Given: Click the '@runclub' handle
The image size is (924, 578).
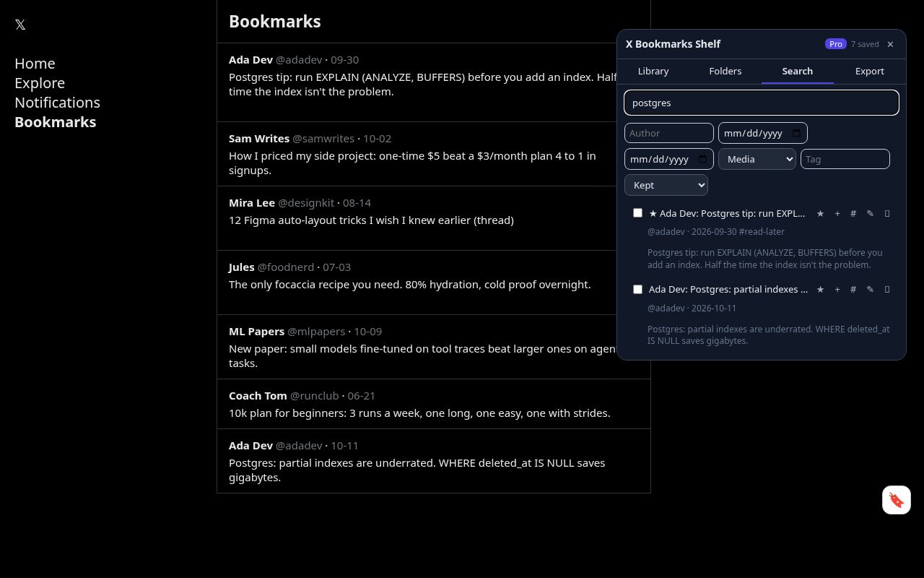Looking at the screenshot, I should pos(314,396).
